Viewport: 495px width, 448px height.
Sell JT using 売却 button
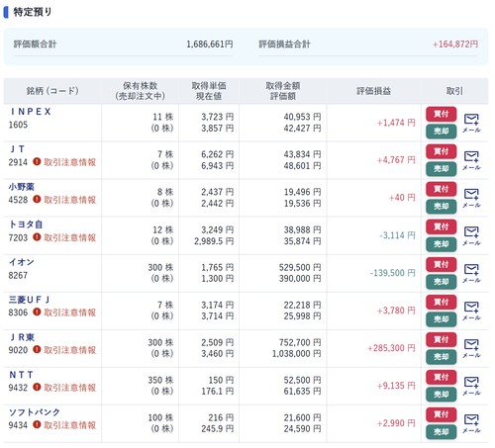pyautogui.click(x=441, y=169)
